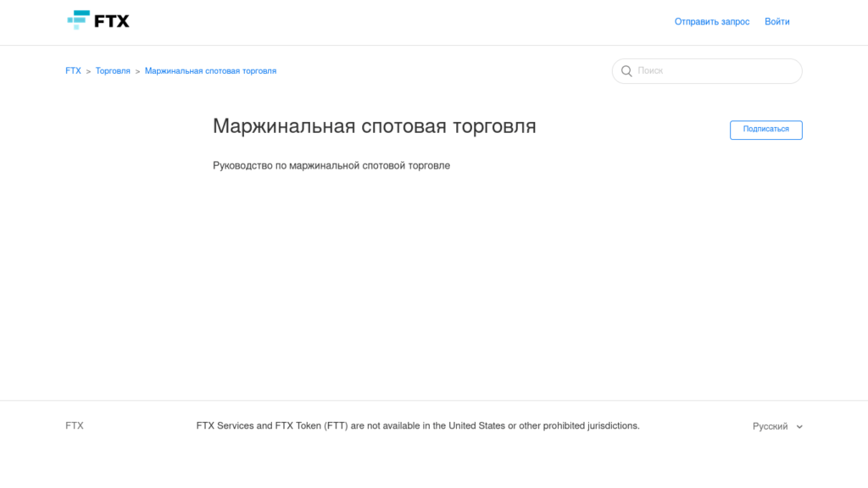Click the magnifying glass search icon
868x488 pixels.
(x=627, y=71)
